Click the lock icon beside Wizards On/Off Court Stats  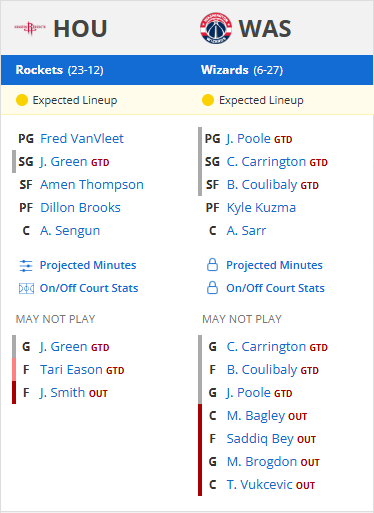pyautogui.click(x=212, y=288)
